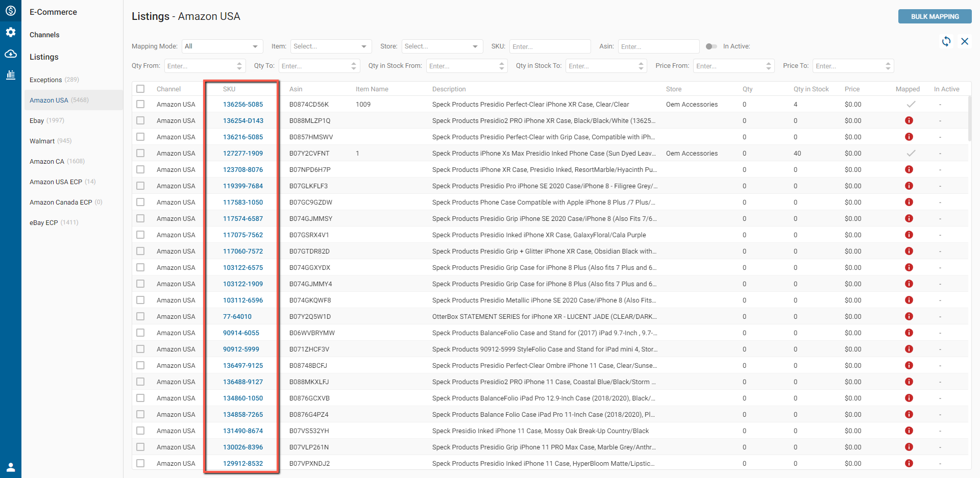Toggle the In Active switch
980x478 pixels.
[711, 46]
